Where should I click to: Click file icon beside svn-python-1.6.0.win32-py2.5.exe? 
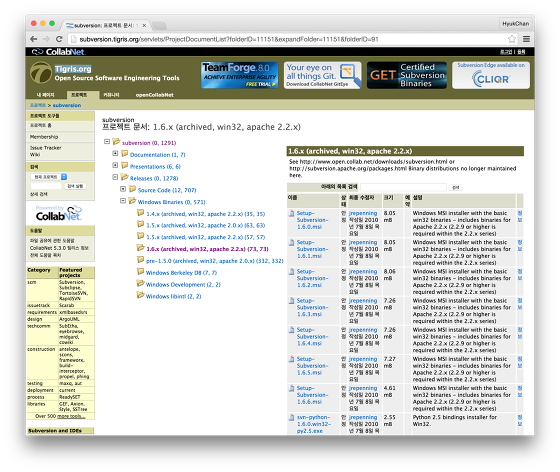291,418
